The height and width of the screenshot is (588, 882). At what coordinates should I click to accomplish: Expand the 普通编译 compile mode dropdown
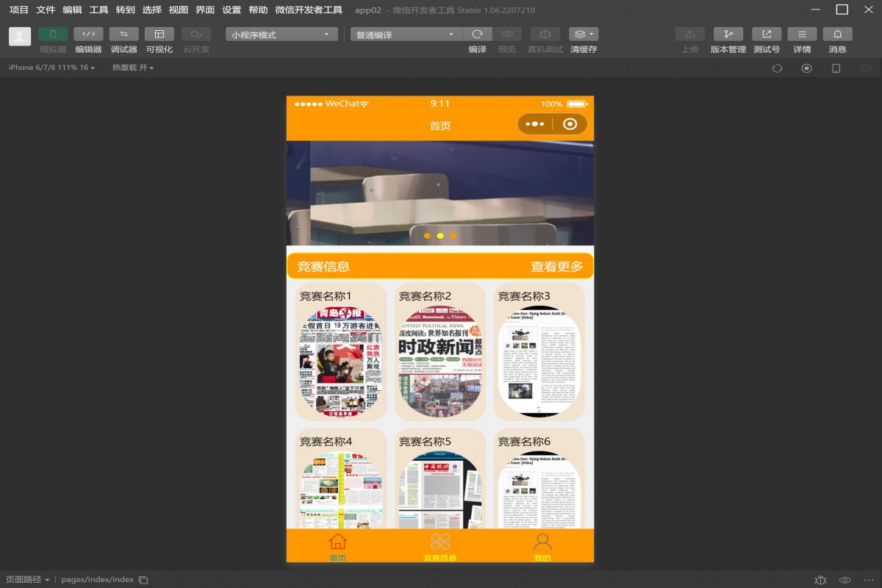coord(406,35)
